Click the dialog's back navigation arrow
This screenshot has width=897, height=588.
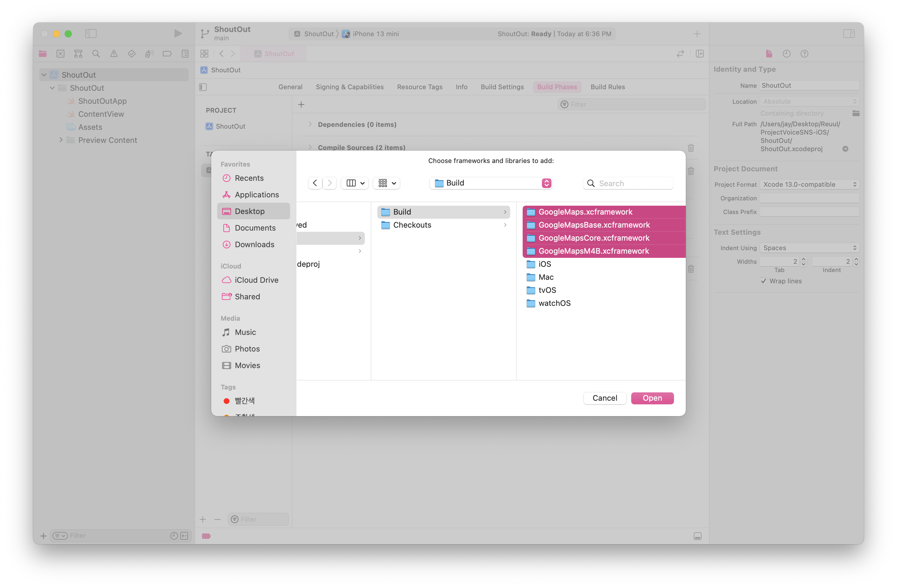coord(315,183)
